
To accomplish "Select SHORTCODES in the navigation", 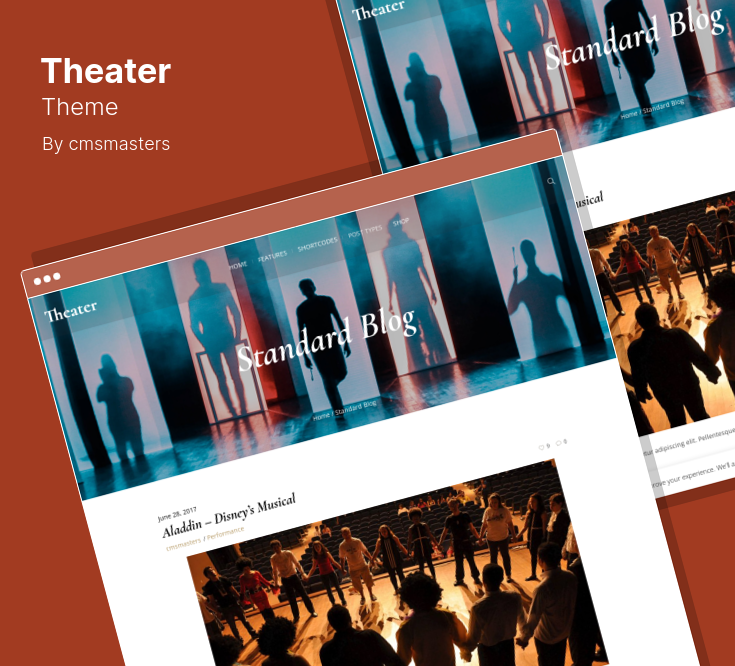I will (x=317, y=244).
